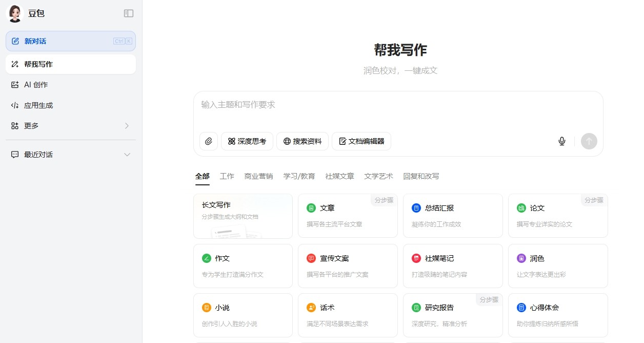The image size is (644, 343).
Task: Enable 搜索资料 in the input toolbar
Action: tap(303, 141)
